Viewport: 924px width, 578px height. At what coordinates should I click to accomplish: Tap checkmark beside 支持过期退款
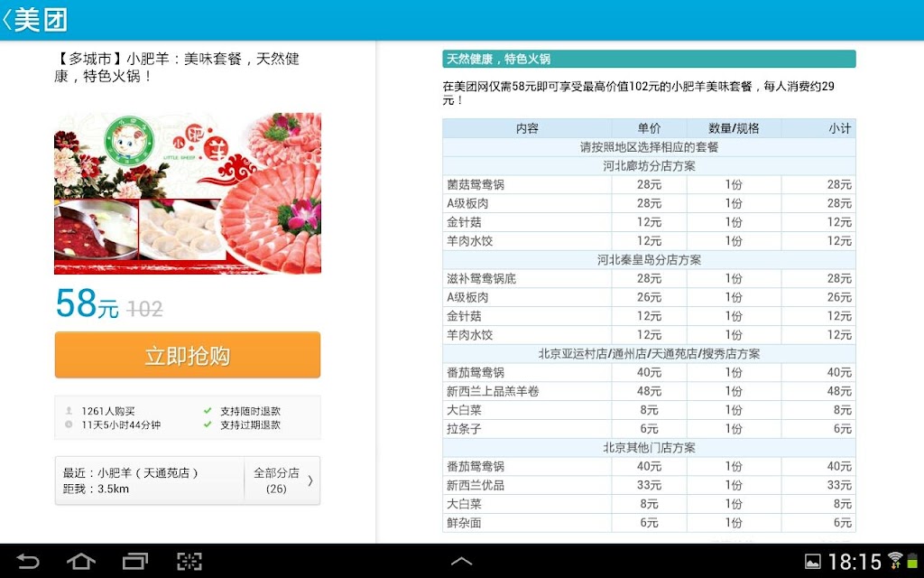click(x=208, y=424)
